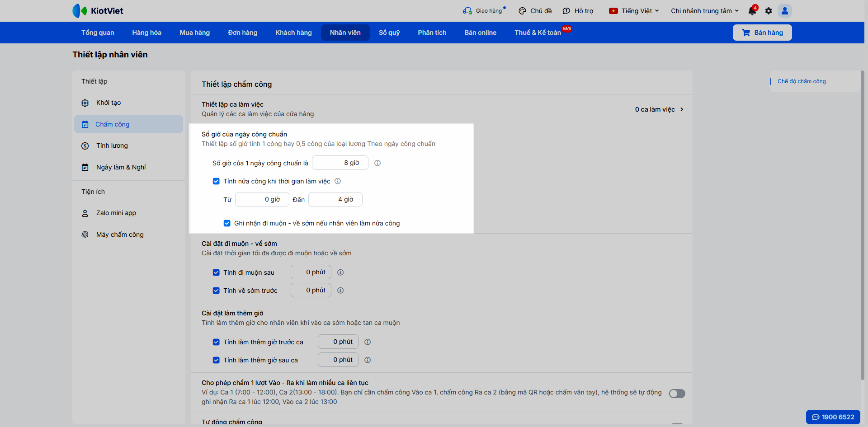Edit standard workday hours field (8 giờ)

point(340,163)
